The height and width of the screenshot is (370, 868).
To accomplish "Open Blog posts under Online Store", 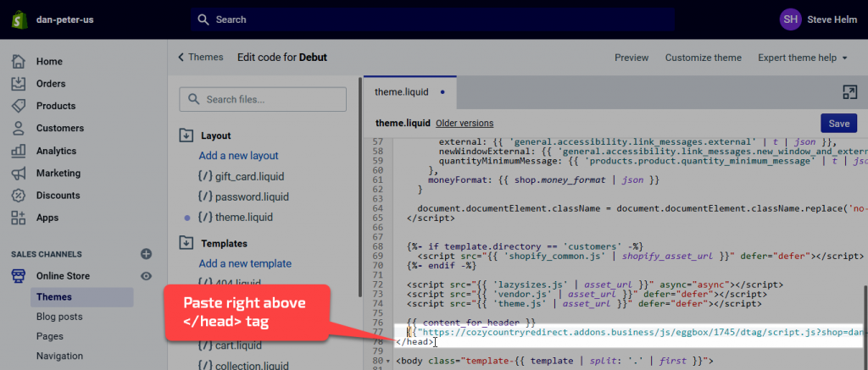I will 59,317.
